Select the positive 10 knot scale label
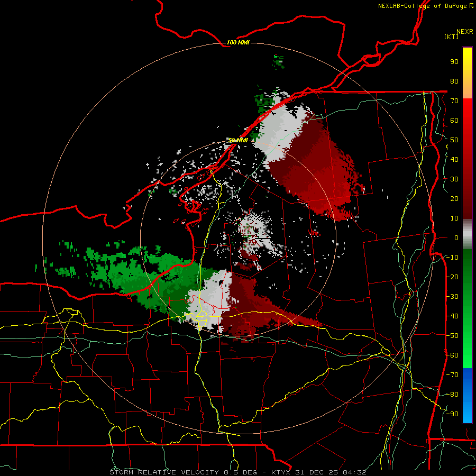Image resolution: width=476 pixels, height=476 pixels. click(454, 218)
